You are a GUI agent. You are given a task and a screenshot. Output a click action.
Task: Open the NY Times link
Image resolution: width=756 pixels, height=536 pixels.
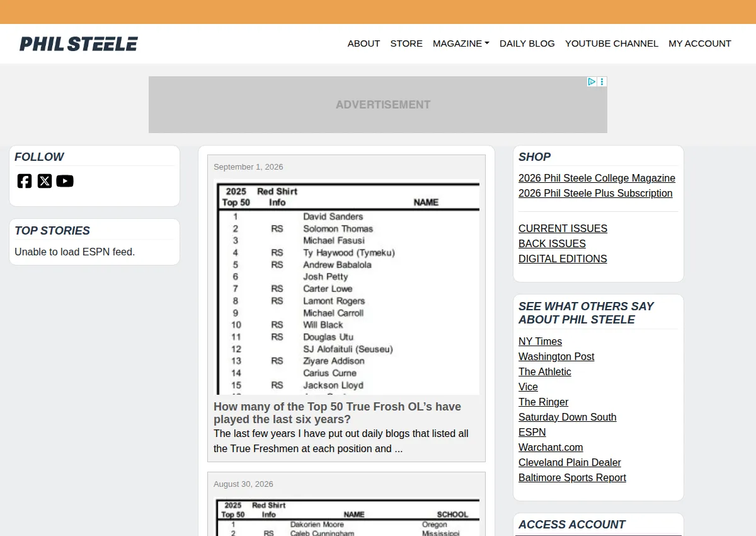[540, 342]
